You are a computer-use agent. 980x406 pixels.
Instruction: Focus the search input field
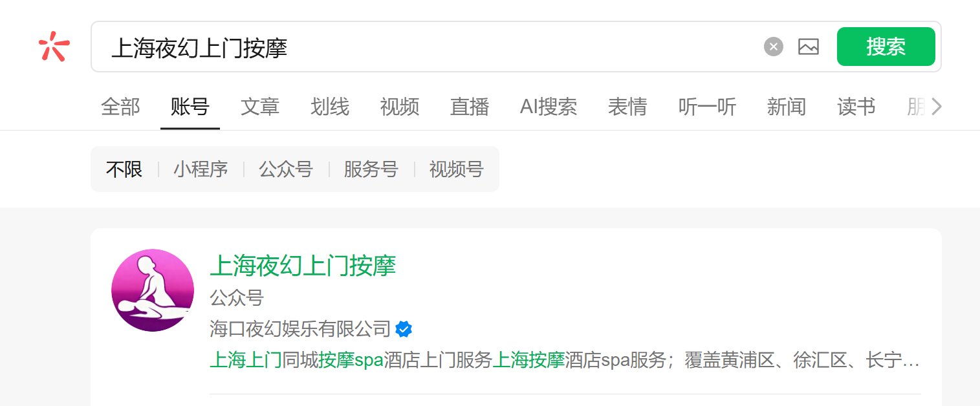tap(433, 47)
